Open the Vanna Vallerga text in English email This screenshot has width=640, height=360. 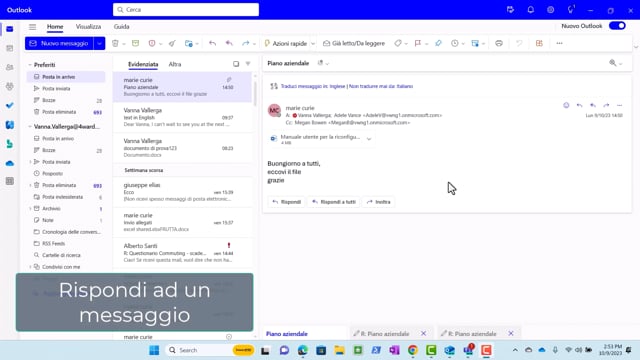point(182,118)
